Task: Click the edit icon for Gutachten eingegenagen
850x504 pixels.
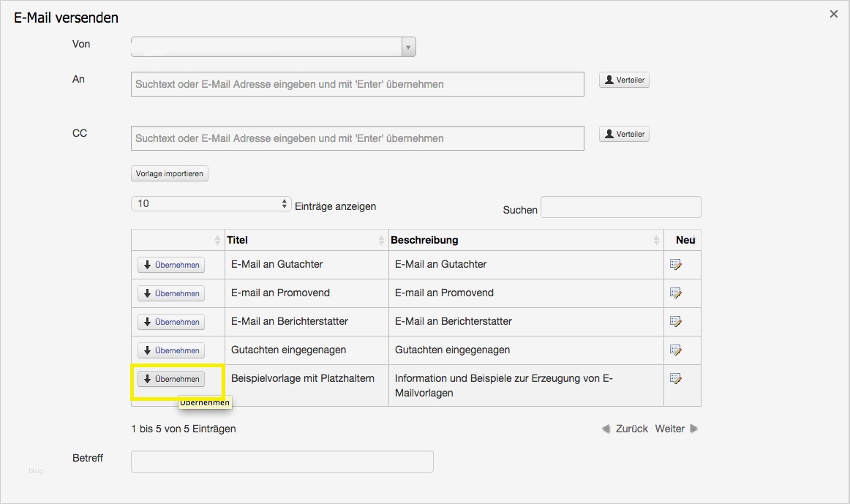Action: click(x=676, y=350)
